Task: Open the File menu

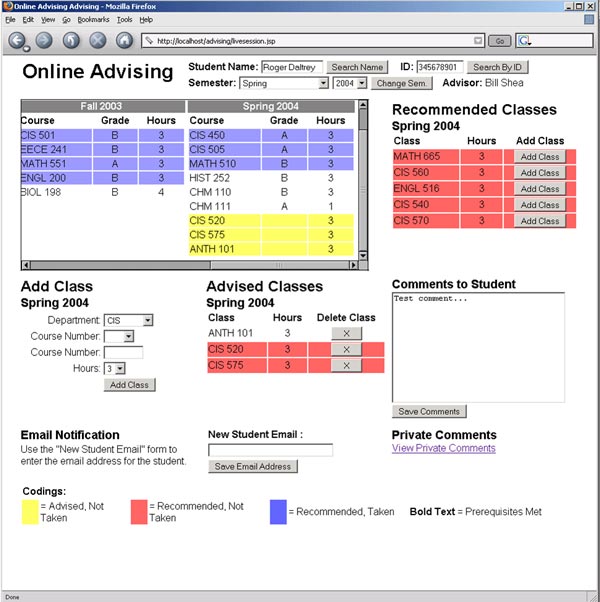Action: (x=10, y=20)
